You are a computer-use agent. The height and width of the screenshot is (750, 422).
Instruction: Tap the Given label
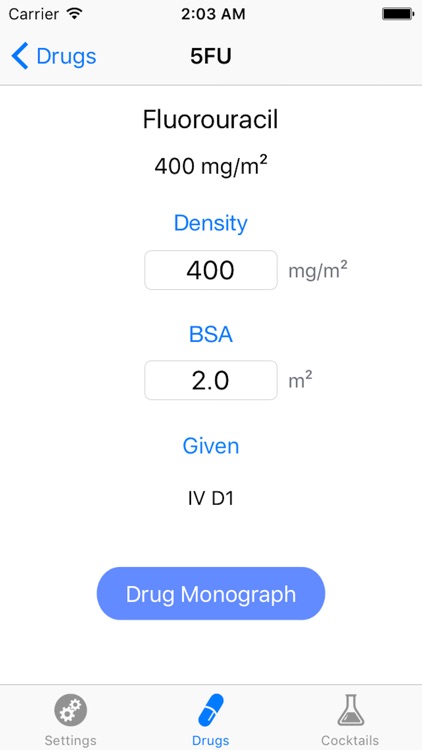point(211,446)
